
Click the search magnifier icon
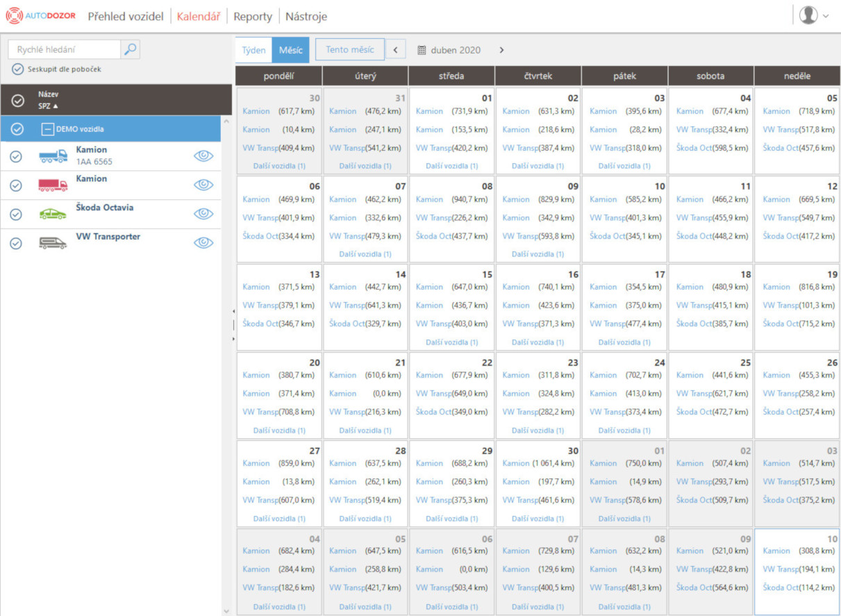click(x=130, y=49)
